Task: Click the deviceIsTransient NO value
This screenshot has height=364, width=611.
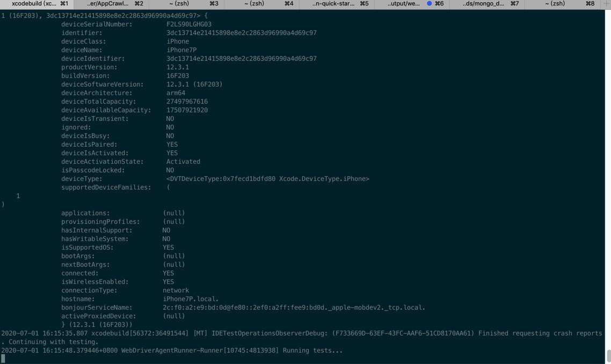Action: (x=170, y=119)
